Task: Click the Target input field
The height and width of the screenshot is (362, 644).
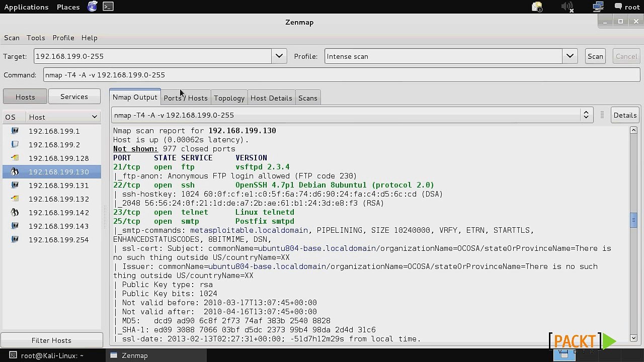Action: 152,56
